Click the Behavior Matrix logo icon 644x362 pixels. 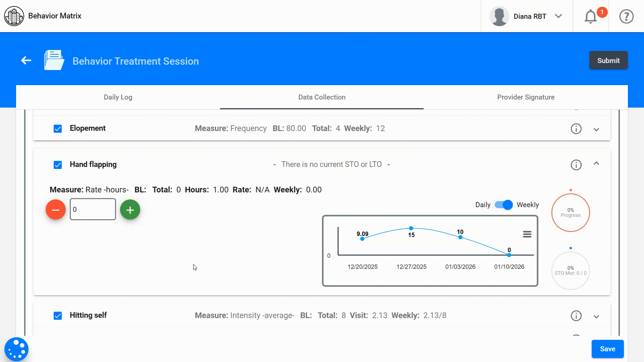coord(14,16)
